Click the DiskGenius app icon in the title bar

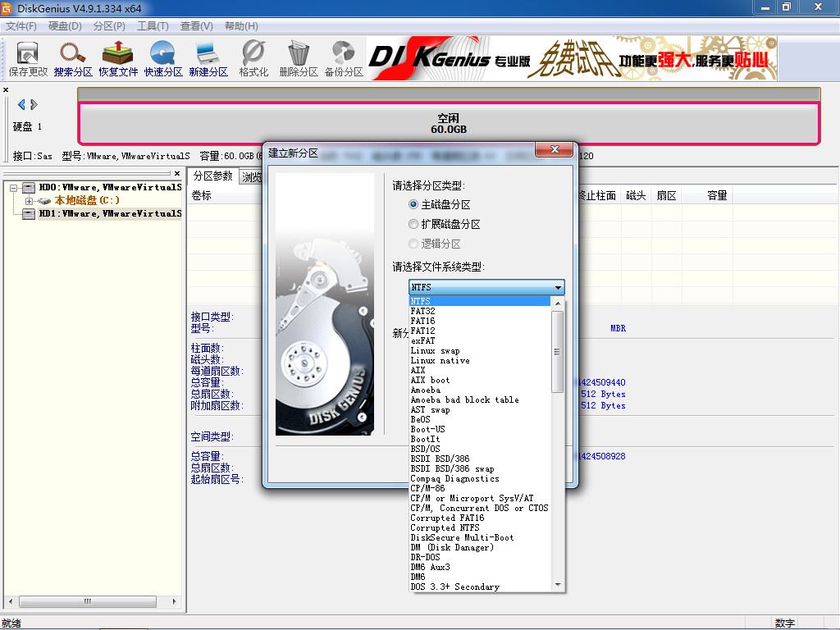tap(7, 8)
